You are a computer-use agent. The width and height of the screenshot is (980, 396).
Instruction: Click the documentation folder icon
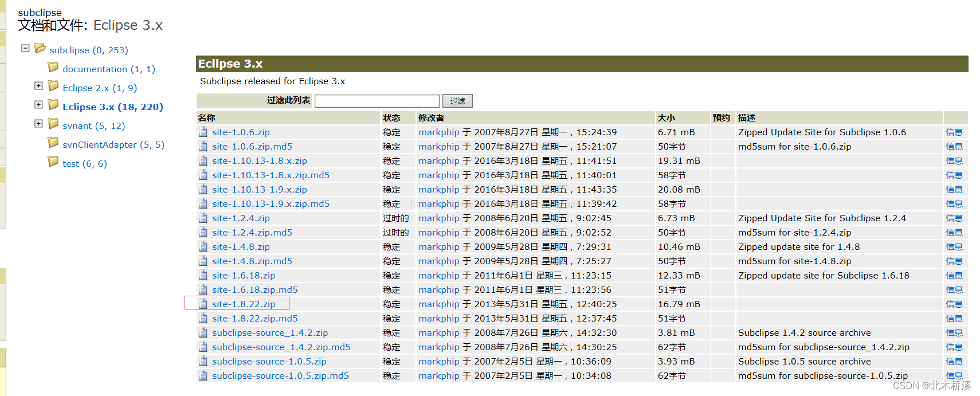[53, 67]
